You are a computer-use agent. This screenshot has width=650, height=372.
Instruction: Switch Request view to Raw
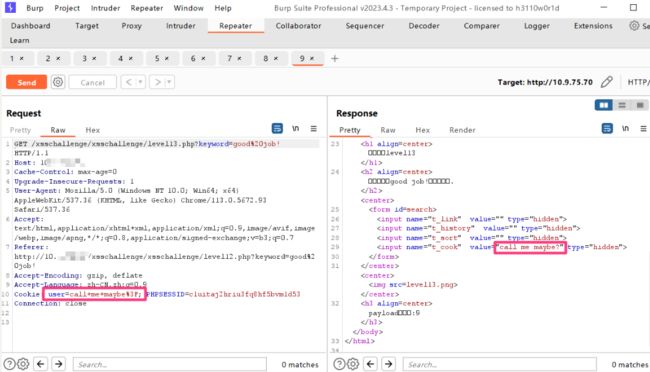click(x=58, y=130)
